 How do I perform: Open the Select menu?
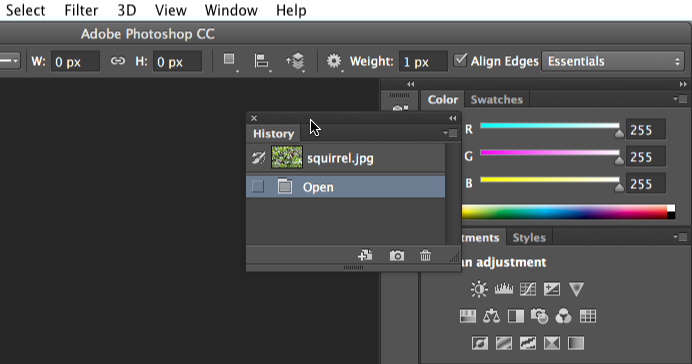click(x=25, y=10)
